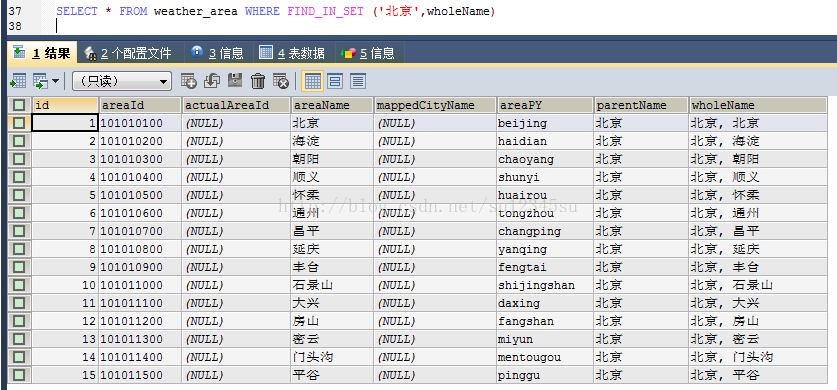Screen dimensions: 837x390
Task: Click the actualAreaId column header
Action: coord(236,105)
